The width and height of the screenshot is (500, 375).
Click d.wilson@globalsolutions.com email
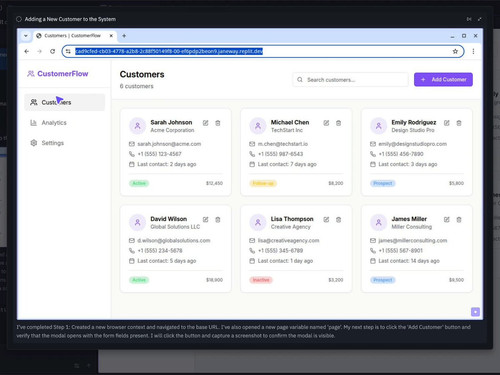tap(174, 241)
